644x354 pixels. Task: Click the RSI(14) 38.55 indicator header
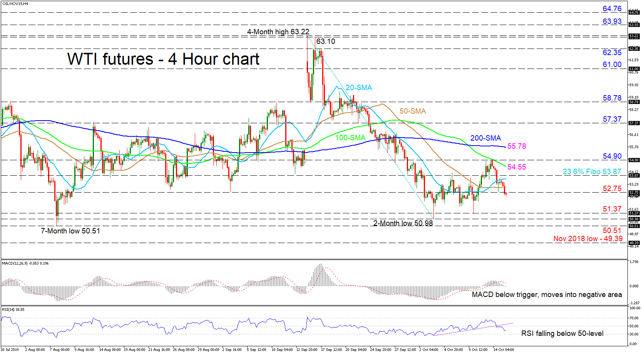coord(13,309)
